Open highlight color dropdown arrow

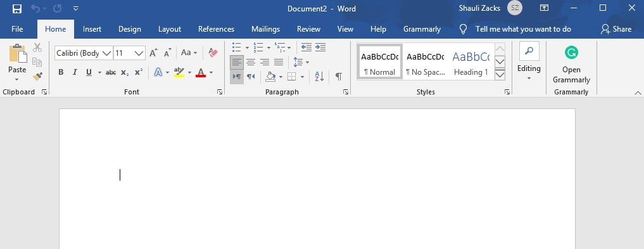click(x=190, y=72)
